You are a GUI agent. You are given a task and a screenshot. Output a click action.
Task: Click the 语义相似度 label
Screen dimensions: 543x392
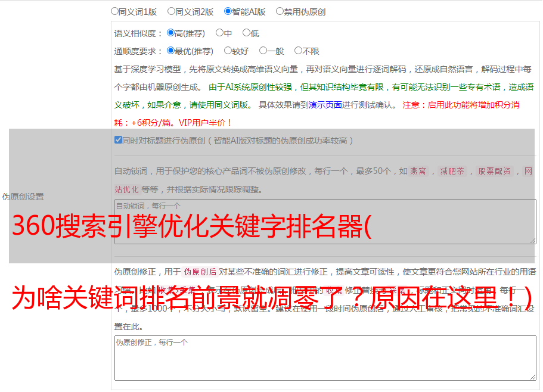[x=138, y=33]
